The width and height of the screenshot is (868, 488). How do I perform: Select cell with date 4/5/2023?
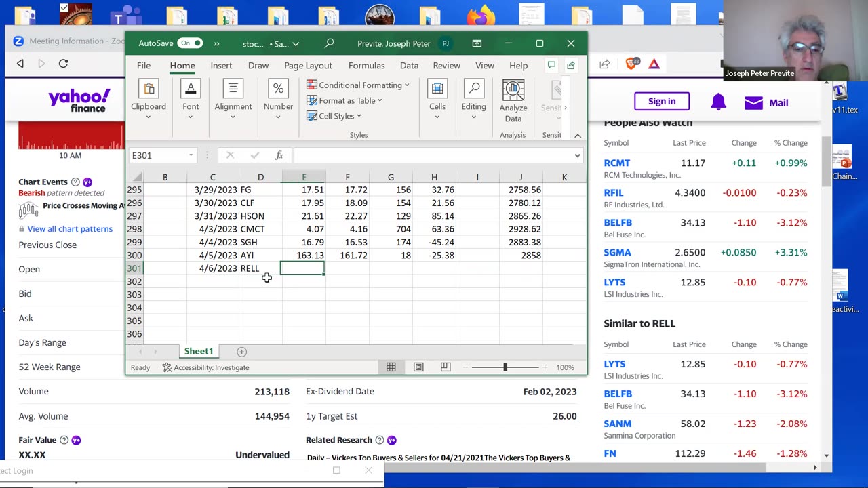(x=212, y=256)
